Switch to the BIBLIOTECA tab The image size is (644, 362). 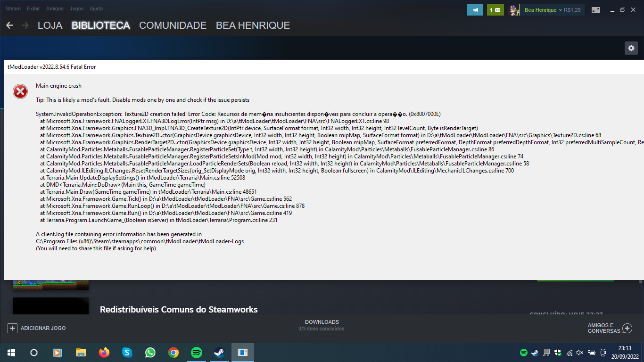tap(101, 25)
